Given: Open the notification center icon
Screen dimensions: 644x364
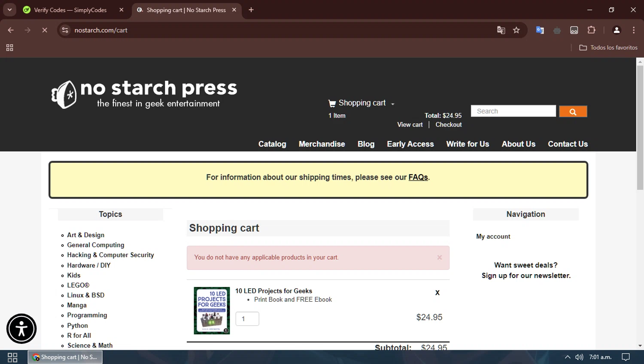Looking at the screenshot, I should 626,357.
